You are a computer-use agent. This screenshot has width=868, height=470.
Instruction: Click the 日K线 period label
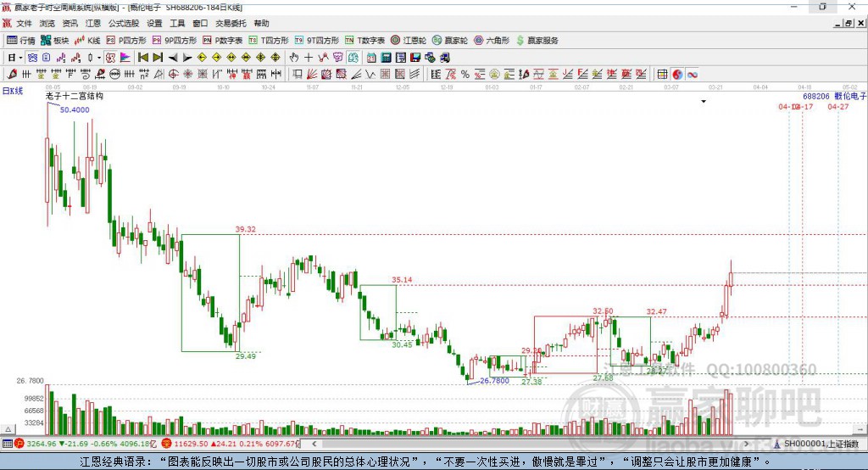click(13, 91)
